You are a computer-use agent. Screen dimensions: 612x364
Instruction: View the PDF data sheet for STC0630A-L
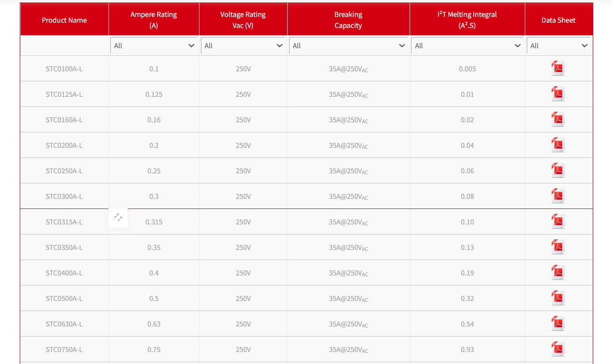[x=558, y=324]
